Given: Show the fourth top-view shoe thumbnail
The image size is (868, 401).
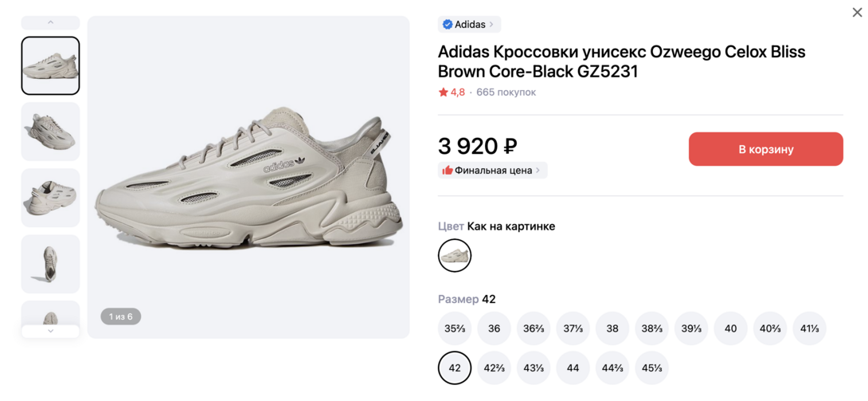Looking at the screenshot, I should 50,264.
